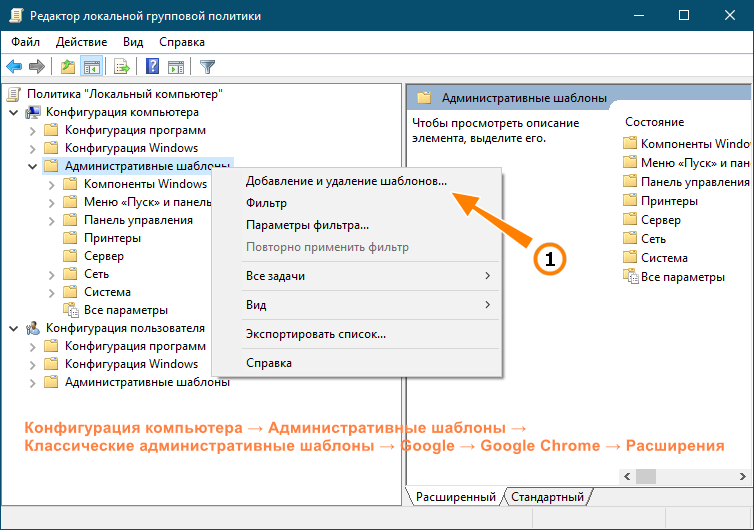The height and width of the screenshot is (530, 754).
Task: Click the horizontal scrollbar right arrow
Action: click(x=742, y=477)
